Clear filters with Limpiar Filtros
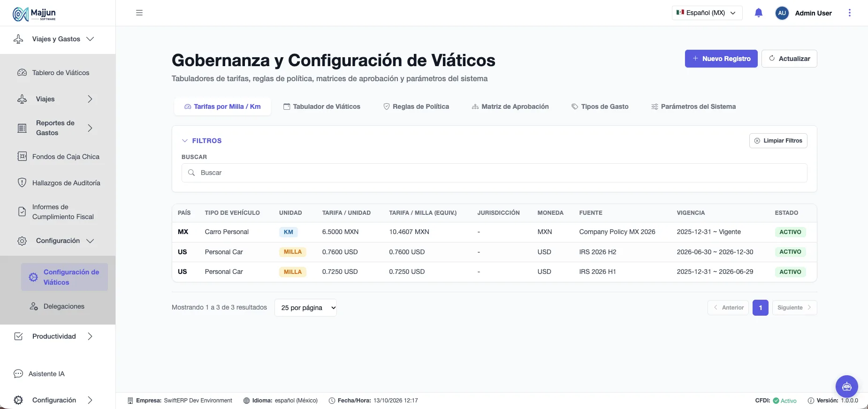Screen dimensions: 868x409 778,141
